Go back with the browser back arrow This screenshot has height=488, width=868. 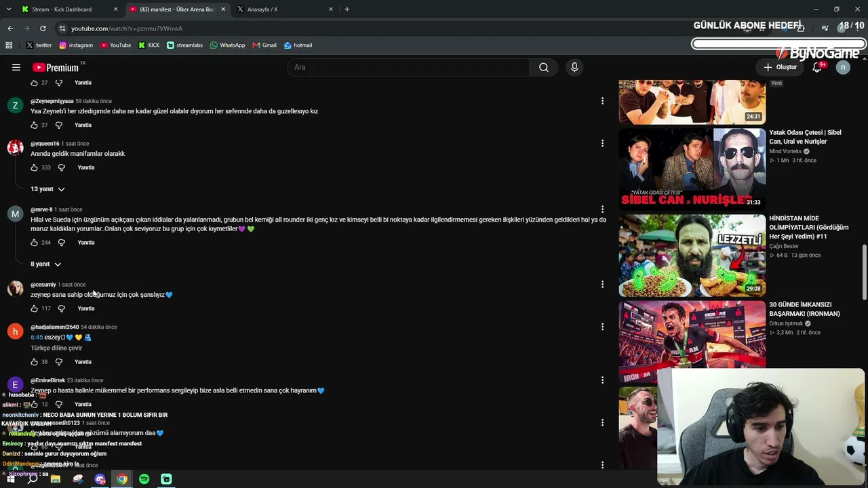point(10,28)
